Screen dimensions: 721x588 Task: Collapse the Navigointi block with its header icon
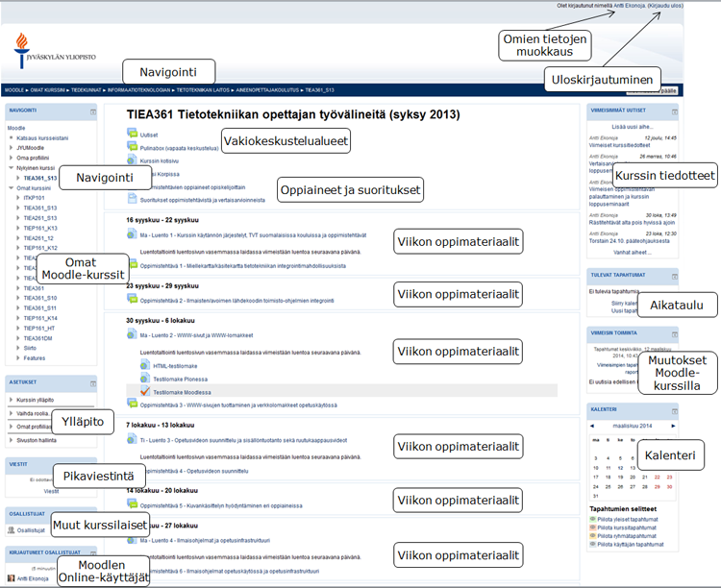pyautogui.click(x=93, y=111)
